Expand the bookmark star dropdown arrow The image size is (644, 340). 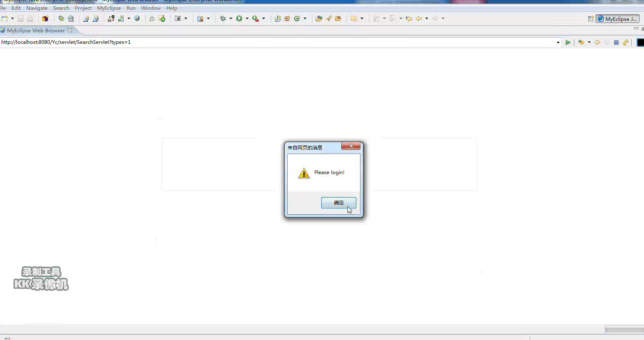pos(589,42)
